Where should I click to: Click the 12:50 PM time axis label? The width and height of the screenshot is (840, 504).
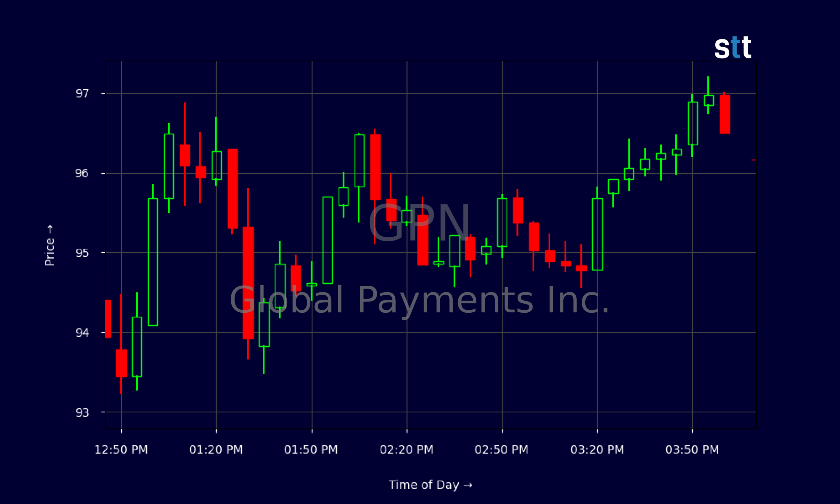(x=121, y=450)
